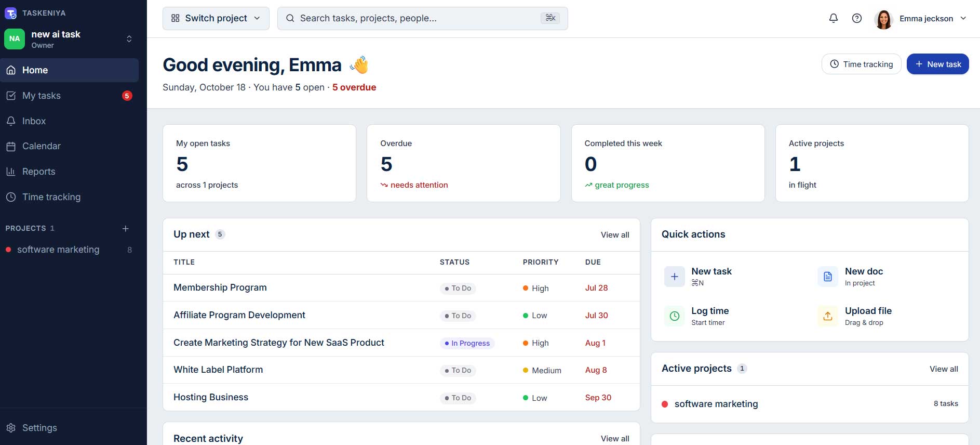The width and height of the screenshot is (980, 445).
Task: Click the ⌘K shortcut badge
Action: (551, 18)
